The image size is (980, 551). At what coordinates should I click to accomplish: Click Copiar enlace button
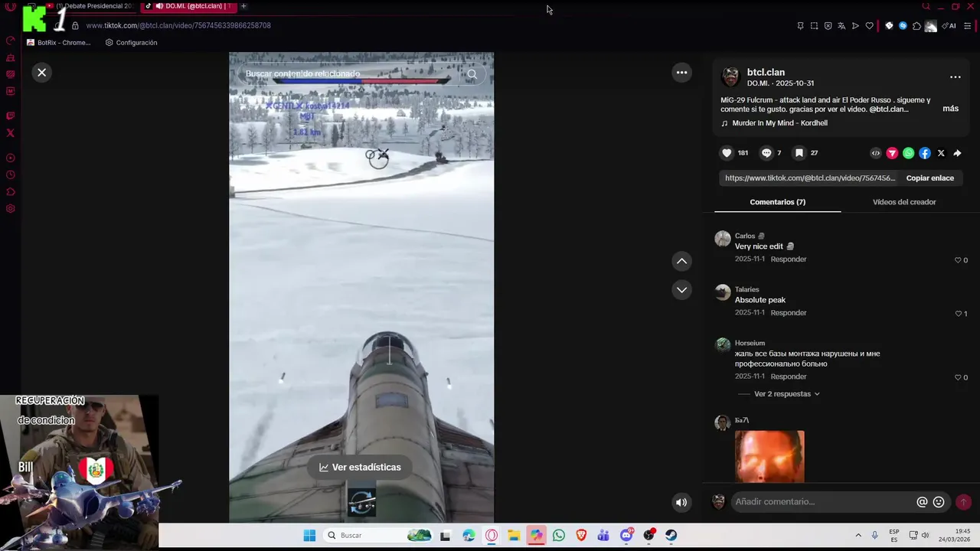point(929,178)
